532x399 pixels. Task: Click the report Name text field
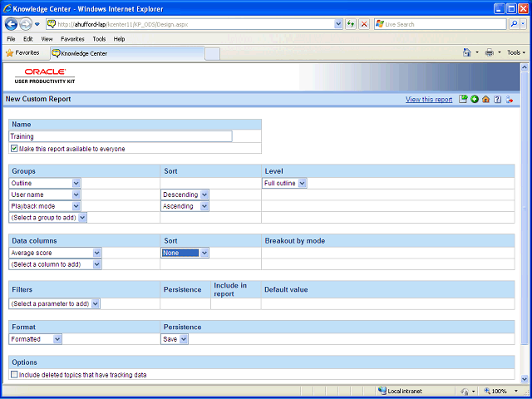121,136
